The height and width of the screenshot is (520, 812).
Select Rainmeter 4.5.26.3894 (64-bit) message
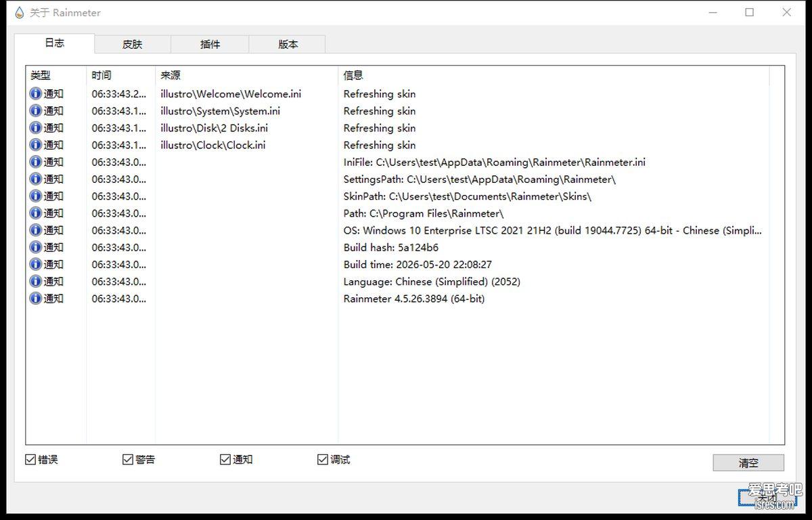click(414, 299)
